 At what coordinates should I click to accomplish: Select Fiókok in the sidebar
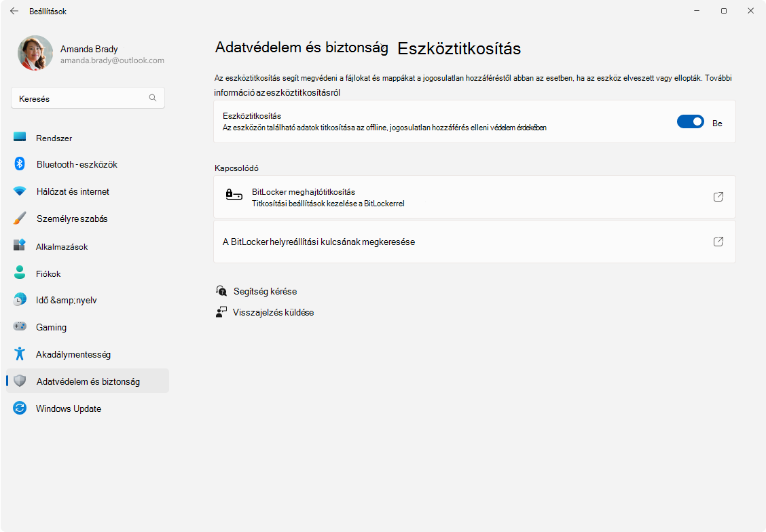click(88, 274)
